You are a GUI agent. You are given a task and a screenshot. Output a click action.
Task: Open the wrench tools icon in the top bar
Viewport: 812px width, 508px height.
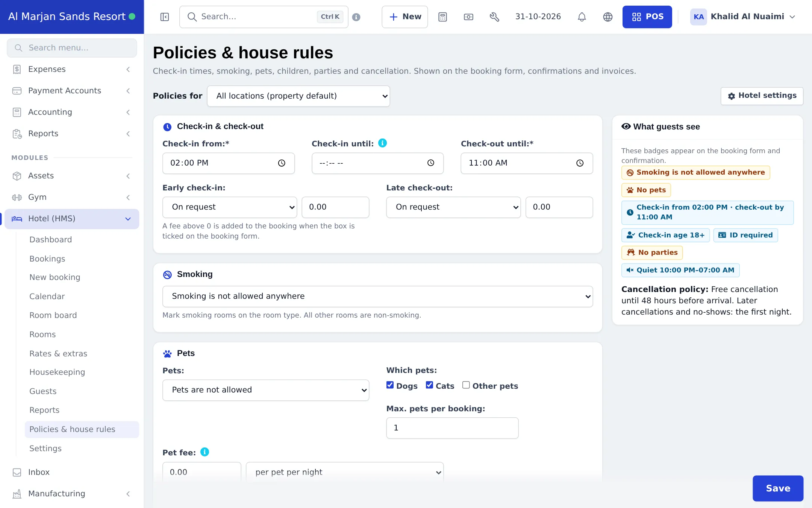click(495, 17)
